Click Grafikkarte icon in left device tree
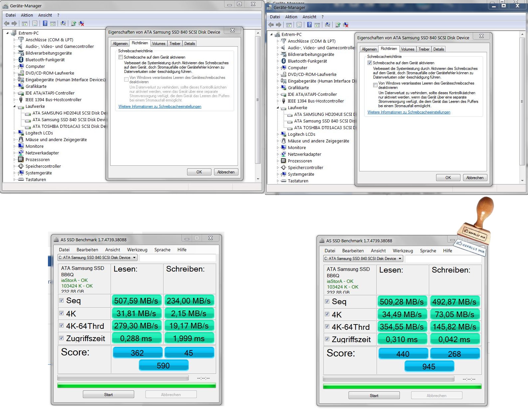The width and height of the screenshot is (528, 420). tap(21, 86)
